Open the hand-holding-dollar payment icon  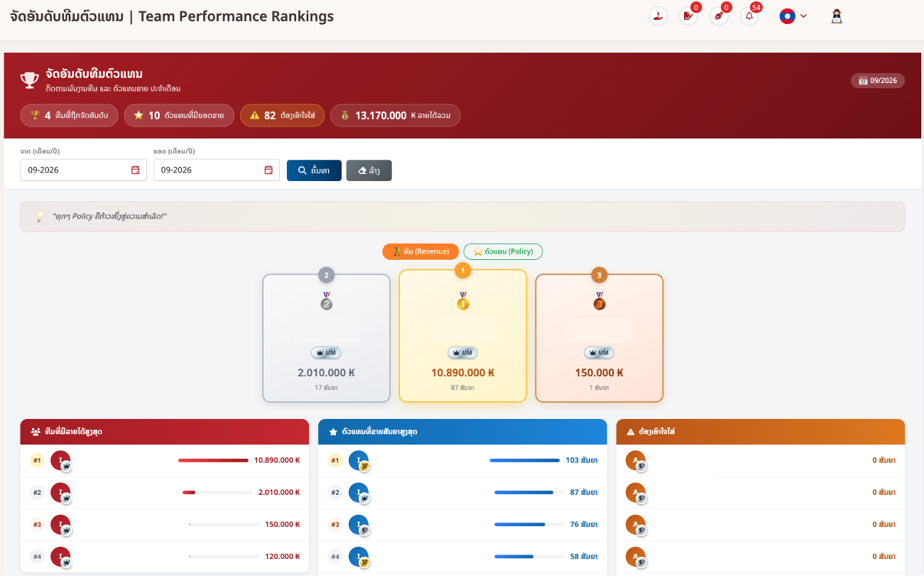(658, 16)
